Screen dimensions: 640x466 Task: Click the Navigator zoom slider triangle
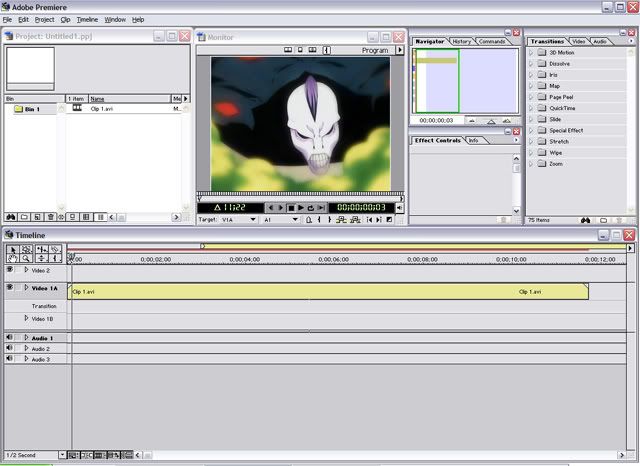pos(491,121)
